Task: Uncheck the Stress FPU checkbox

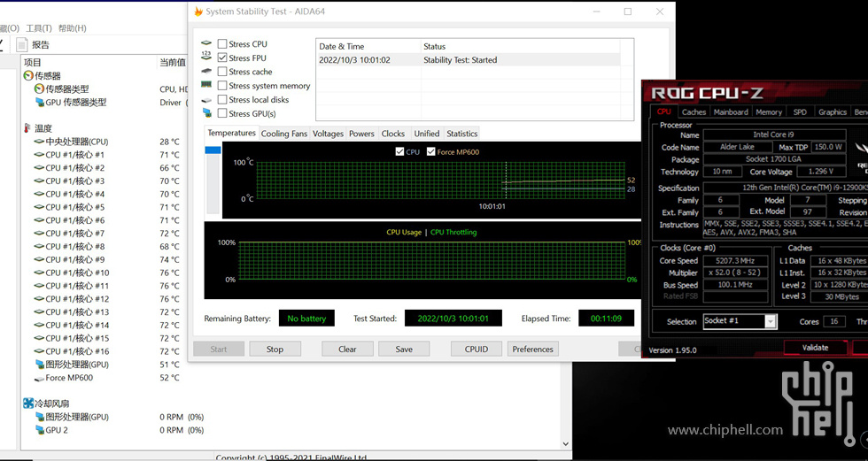Action: [x=222, y=58]
